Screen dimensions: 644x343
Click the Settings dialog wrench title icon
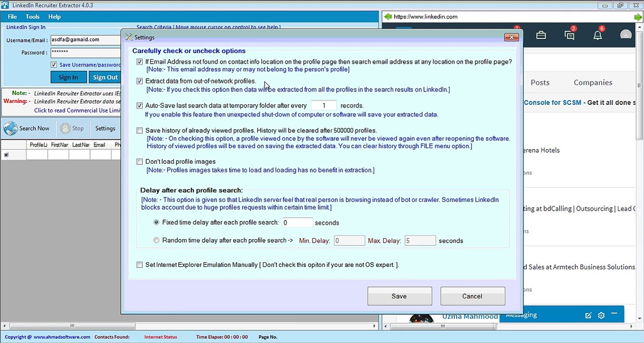128,37
